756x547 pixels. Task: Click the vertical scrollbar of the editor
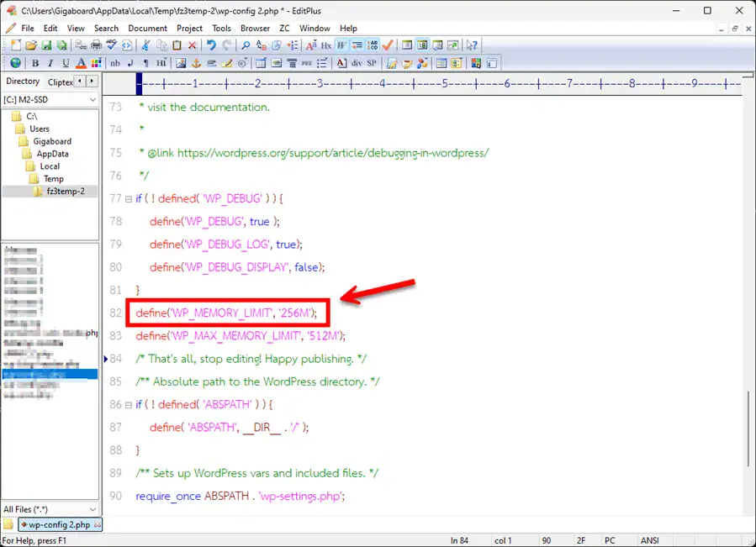pos(748,429)
